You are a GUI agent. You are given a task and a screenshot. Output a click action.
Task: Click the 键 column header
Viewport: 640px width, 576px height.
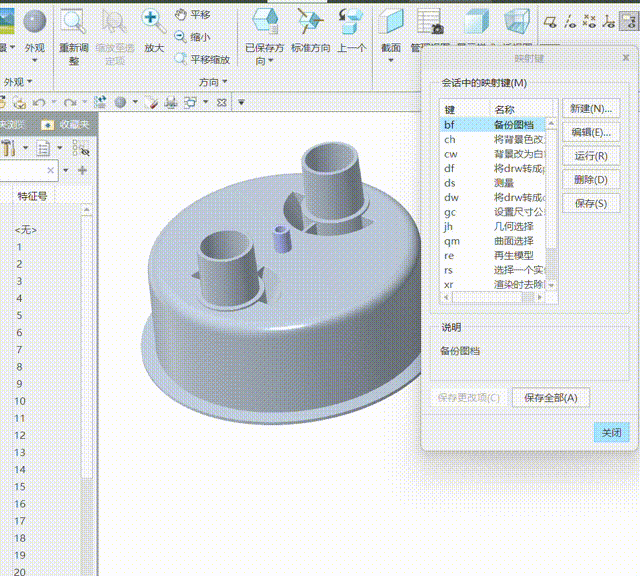point(465,109)
